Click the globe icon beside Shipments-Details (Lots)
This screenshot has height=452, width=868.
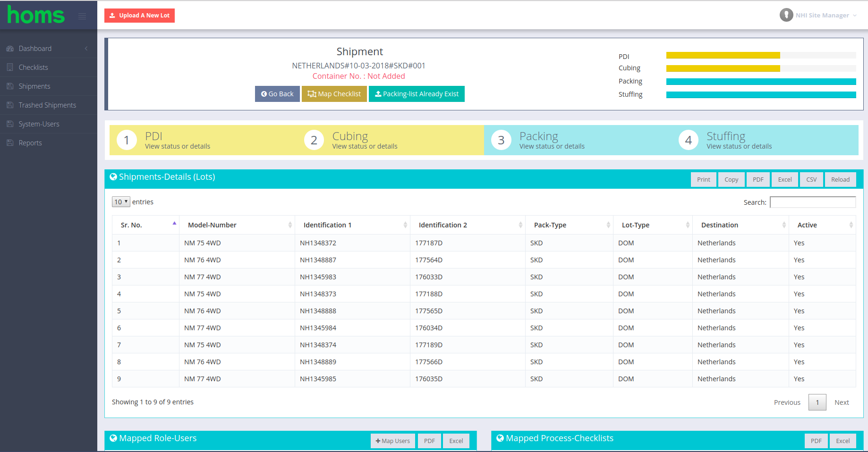113,177
